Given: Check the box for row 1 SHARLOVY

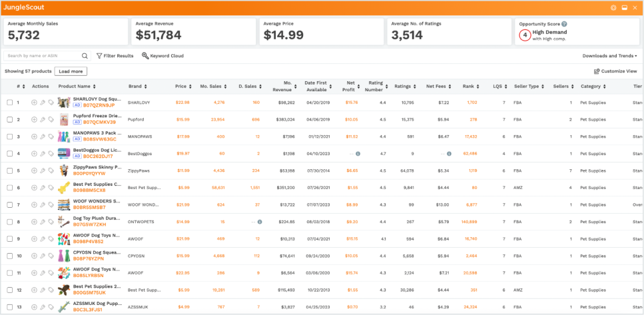Looking at the screenshot, I should [x=9, y=103].
